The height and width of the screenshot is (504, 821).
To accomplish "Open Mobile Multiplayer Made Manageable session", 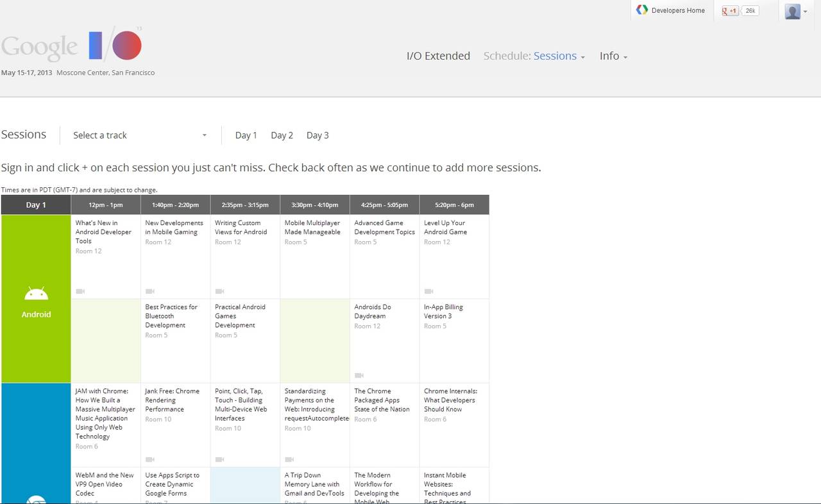I will pyautogui.click(x=312, y=228).
